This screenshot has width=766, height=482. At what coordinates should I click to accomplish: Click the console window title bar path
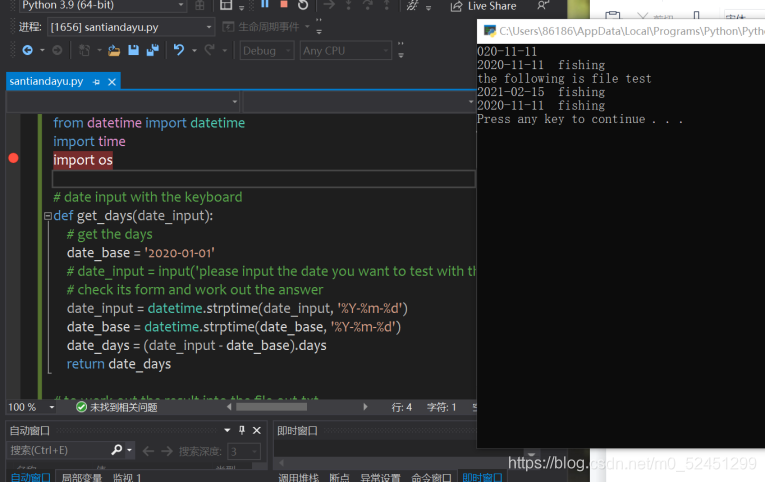[x=632, y=31]
